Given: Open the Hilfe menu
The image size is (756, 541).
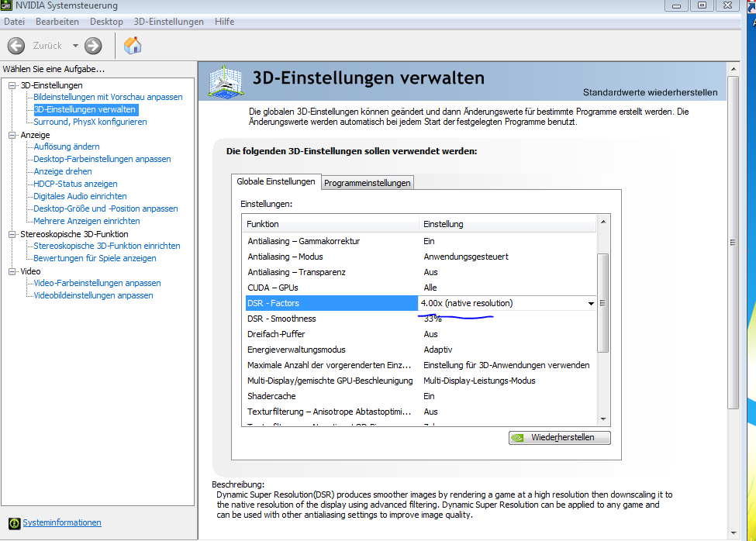Looking at the screenshot, I should click(x=224, y=22).
